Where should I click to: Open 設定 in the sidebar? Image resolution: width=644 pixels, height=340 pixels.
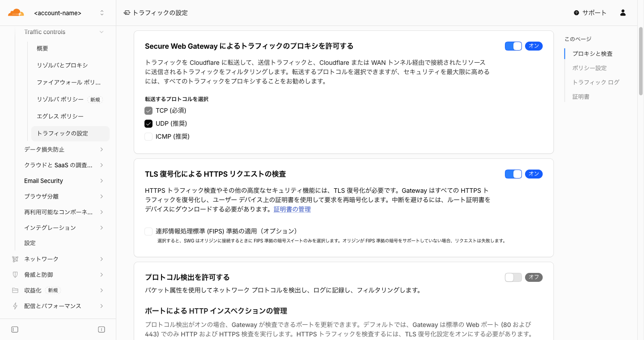30,243
